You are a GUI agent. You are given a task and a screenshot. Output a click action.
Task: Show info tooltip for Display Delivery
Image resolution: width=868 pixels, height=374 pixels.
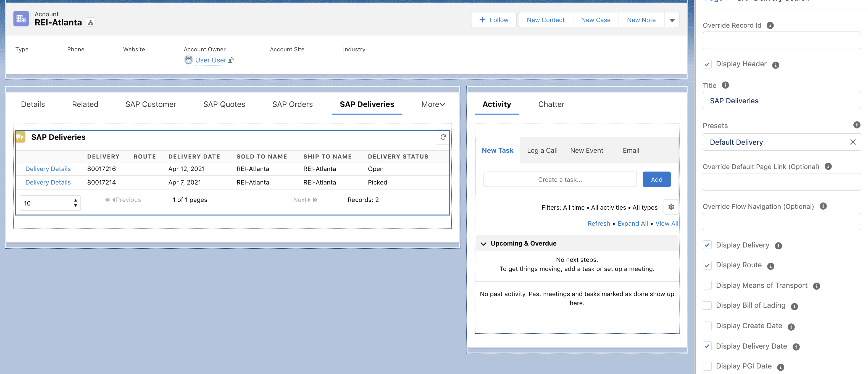tap(778, 246)
